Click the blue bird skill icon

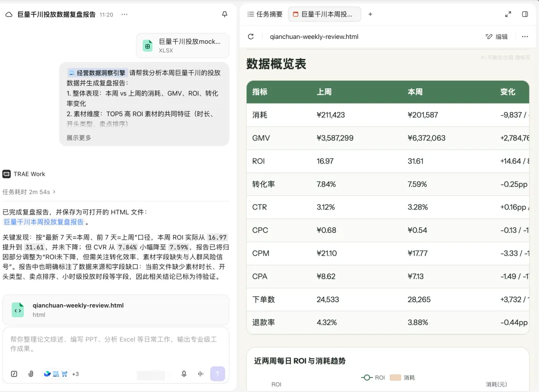47,374
